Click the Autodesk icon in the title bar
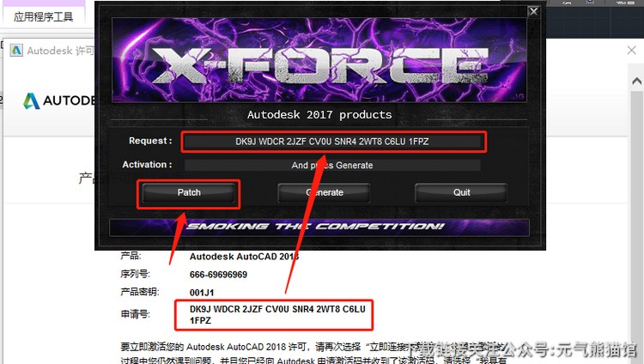The width and height of the screenshot is (644, 364). click(x=16, y=50)
